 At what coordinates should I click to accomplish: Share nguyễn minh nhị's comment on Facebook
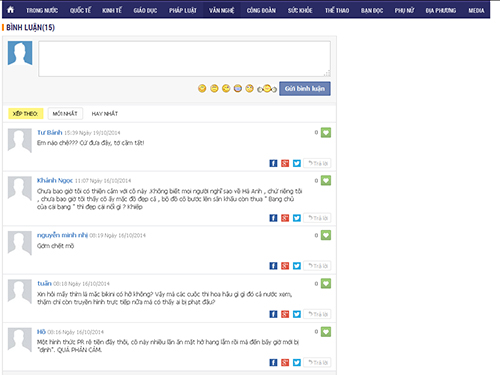tap(273, 266)
